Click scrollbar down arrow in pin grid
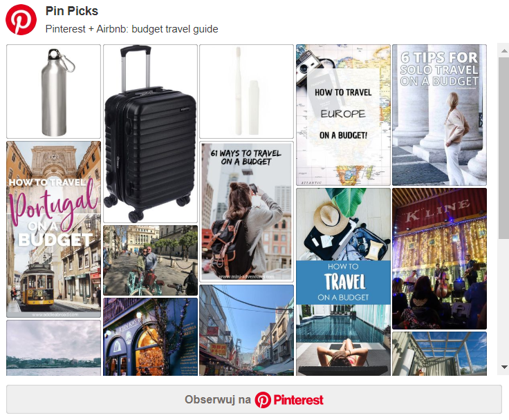 [504, 367]
